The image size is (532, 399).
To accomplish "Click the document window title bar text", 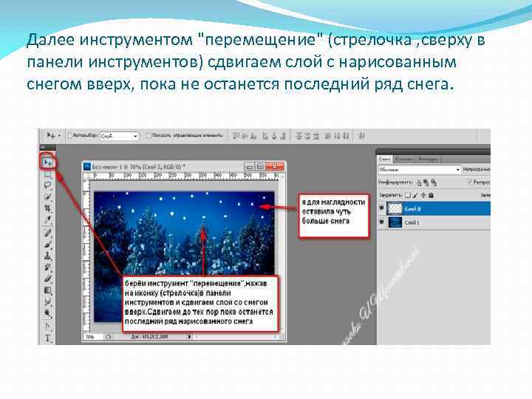I will click(139, 166).
